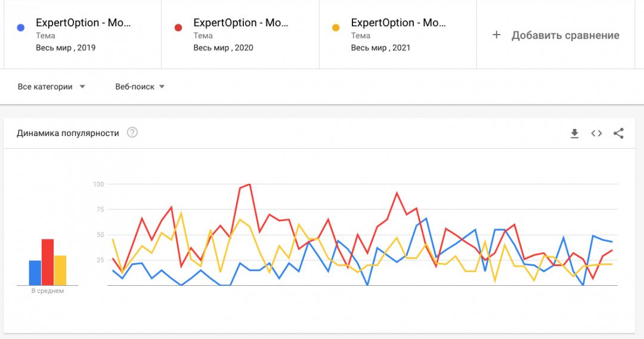Click the 'Динамика популярности' heading

coord(68,133)
